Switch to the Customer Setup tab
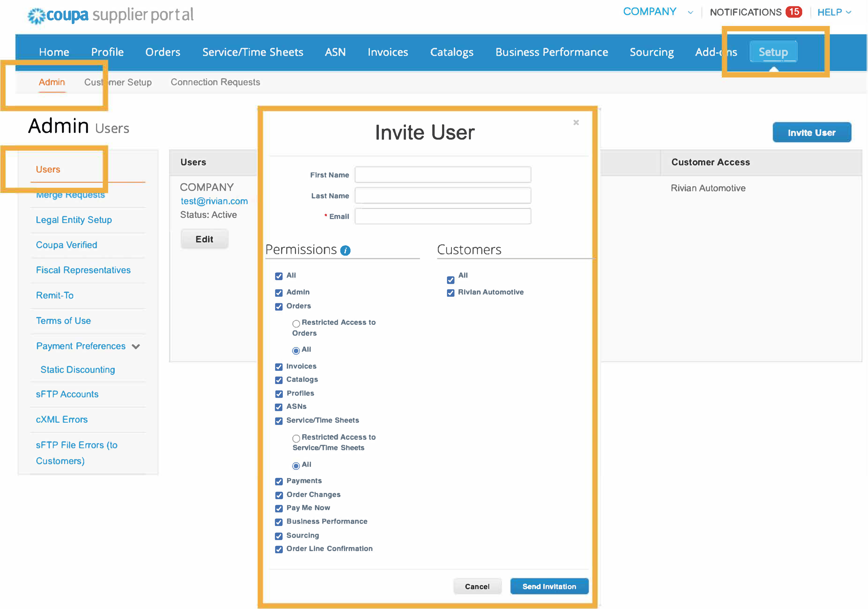 (118, 82)
